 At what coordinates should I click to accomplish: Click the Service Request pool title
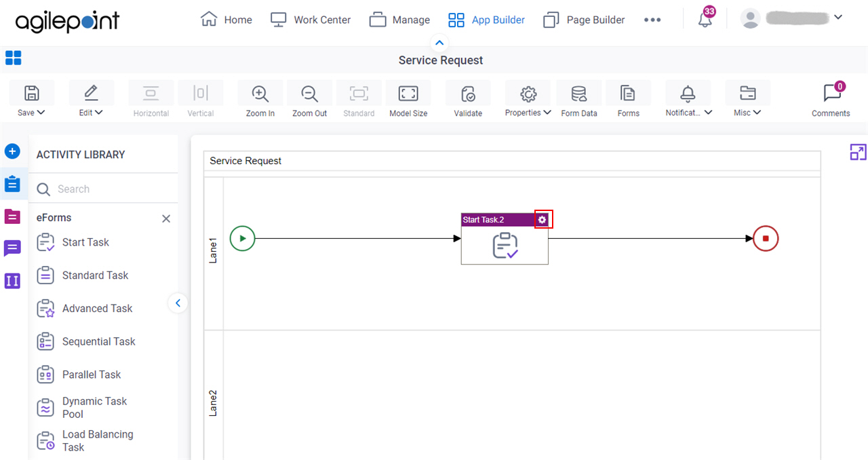click(245, 161)
